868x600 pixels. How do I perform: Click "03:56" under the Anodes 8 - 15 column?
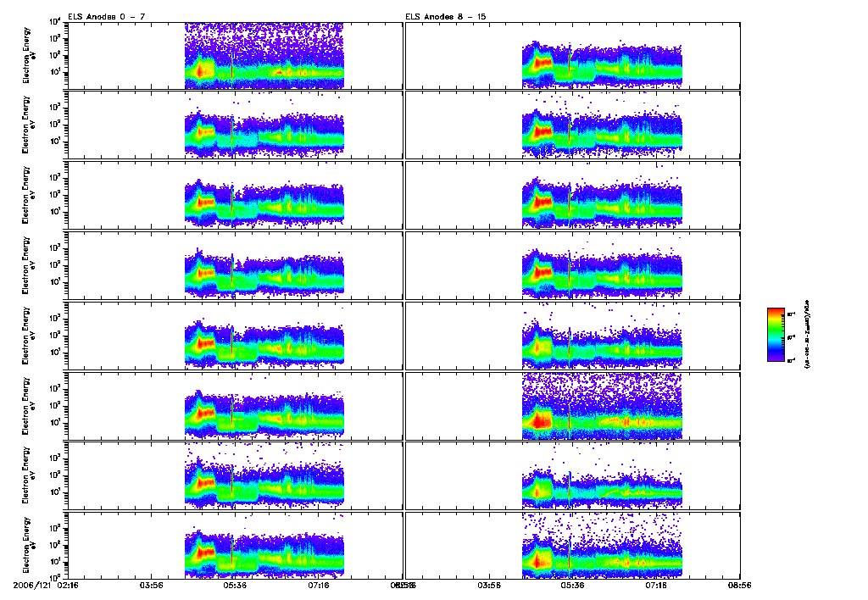point(489,585)
